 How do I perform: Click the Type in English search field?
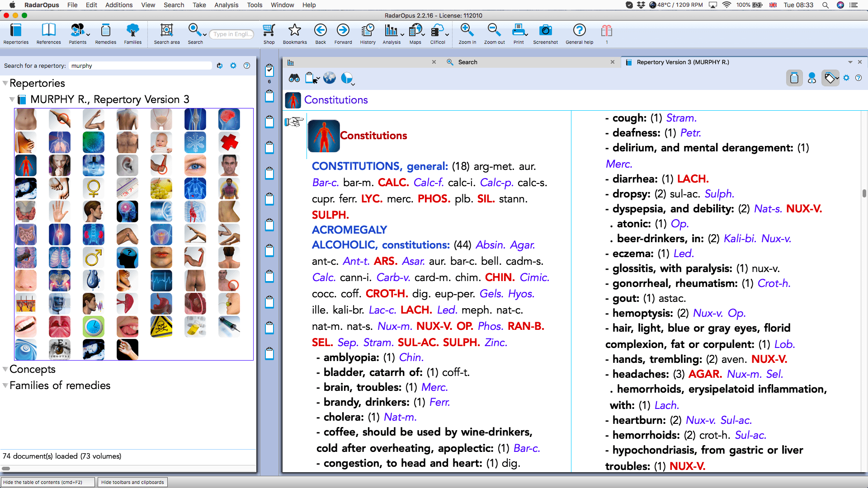[232, 34]
